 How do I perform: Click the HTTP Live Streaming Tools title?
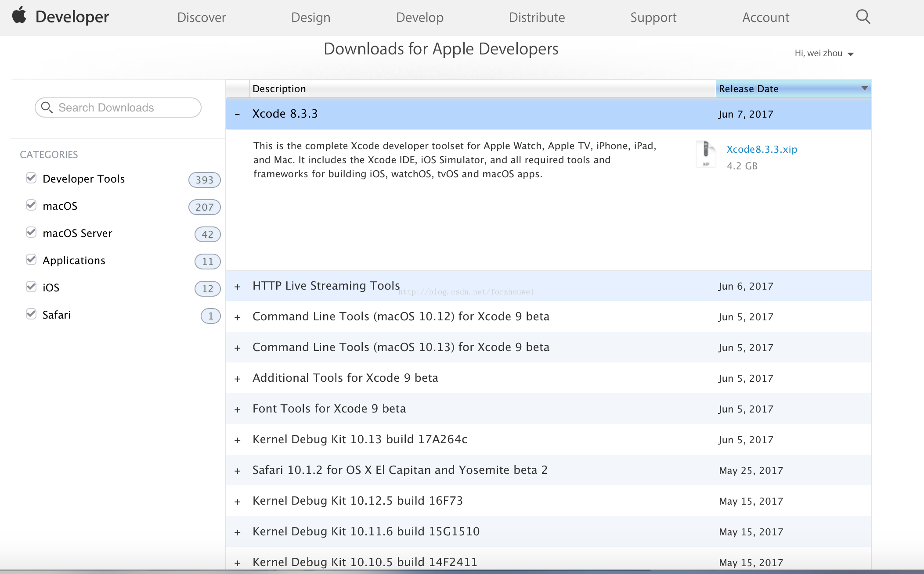(326, 286)
